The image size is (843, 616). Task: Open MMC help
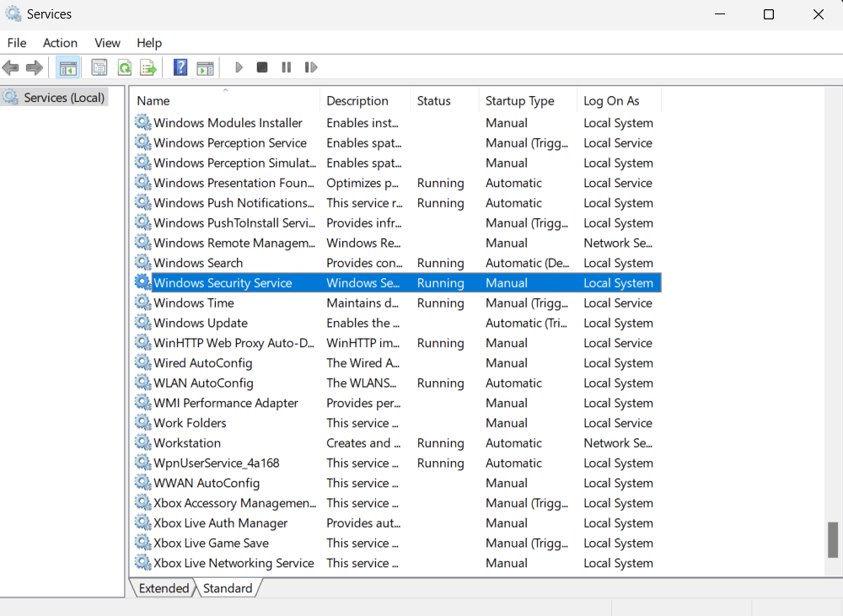coord(180,67)
